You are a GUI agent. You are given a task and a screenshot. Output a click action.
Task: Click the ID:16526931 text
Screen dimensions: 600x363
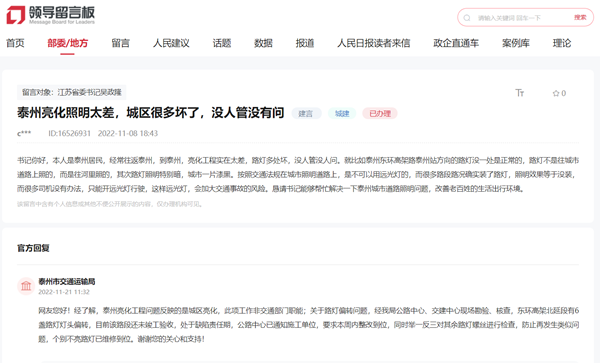pyautogui.click(x=69, y=133)
